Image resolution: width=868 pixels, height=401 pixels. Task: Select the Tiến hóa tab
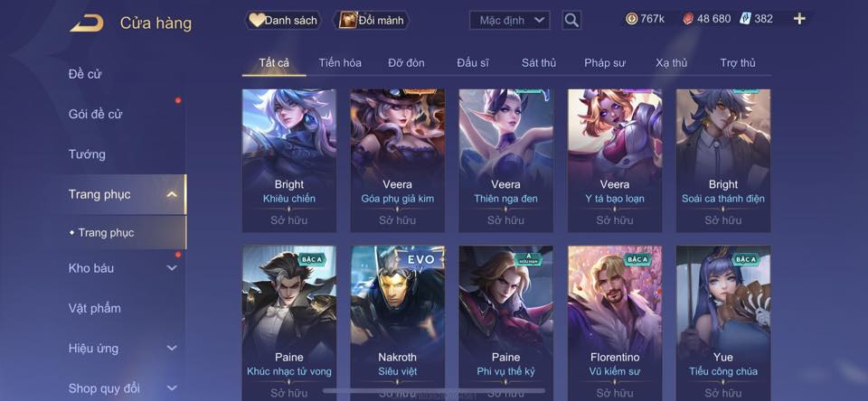pos(340,63)
